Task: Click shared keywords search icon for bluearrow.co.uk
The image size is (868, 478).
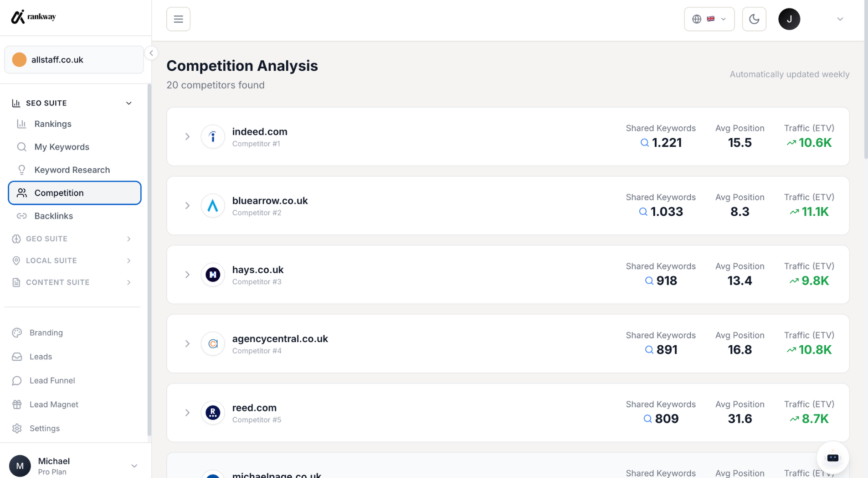Action: click(643, 212)
